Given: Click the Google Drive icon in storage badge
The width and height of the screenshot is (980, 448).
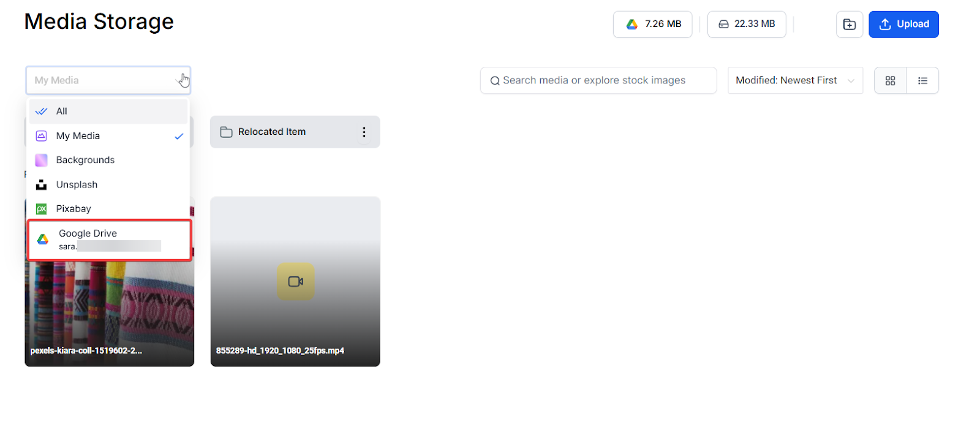Looking at the screenshot, I should coord(632,25).
